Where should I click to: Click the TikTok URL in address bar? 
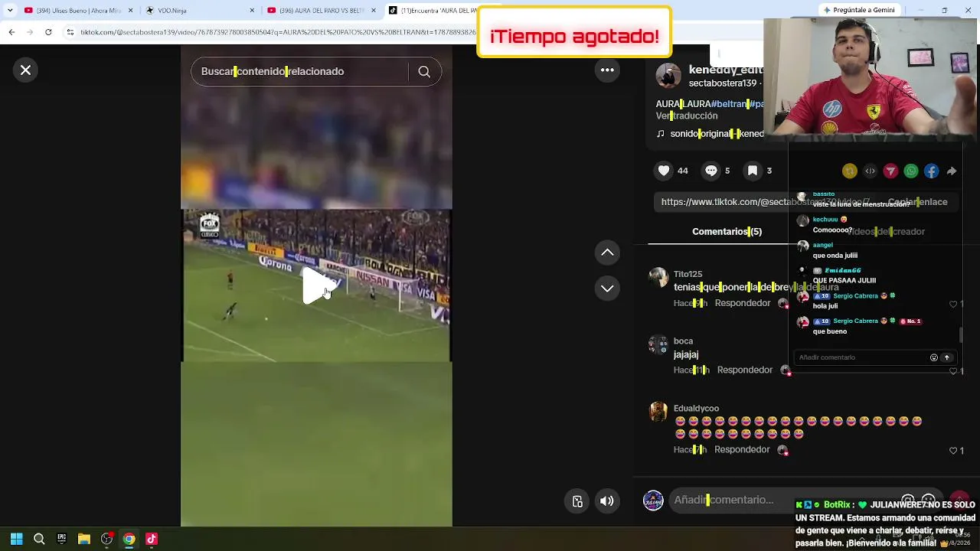[277, 32]
